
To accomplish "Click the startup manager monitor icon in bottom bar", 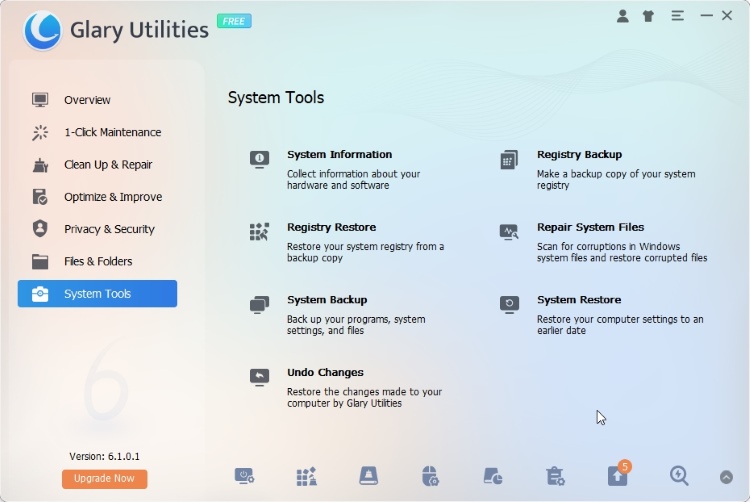I will point(244,477).
